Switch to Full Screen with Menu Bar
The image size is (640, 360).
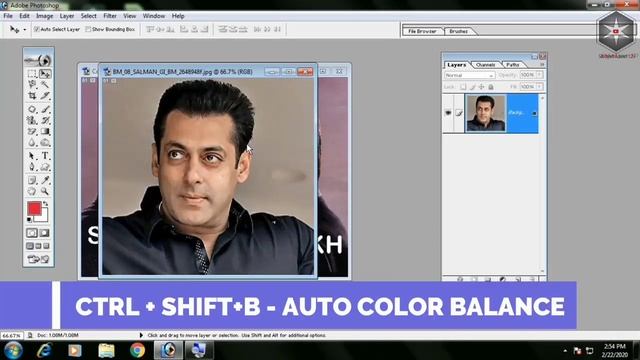[x=38, y=246]
